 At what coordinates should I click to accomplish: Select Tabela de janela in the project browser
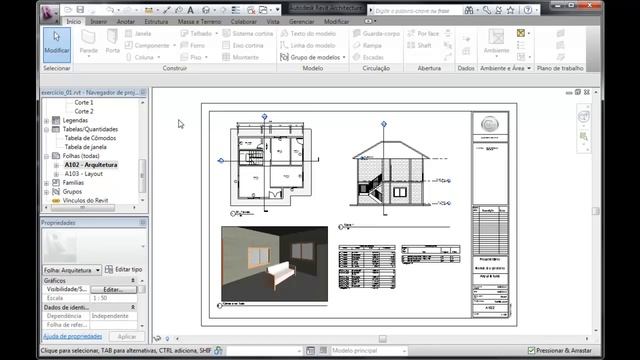85,147
